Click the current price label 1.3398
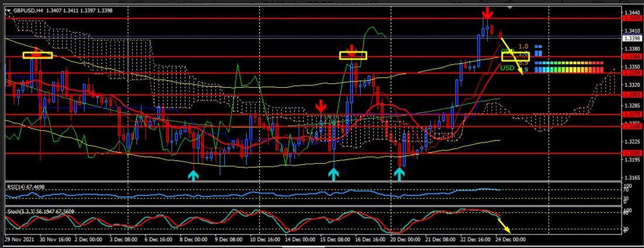Image resolution: width=644 pixels, height=248 pixels. [x=632, y=38]
